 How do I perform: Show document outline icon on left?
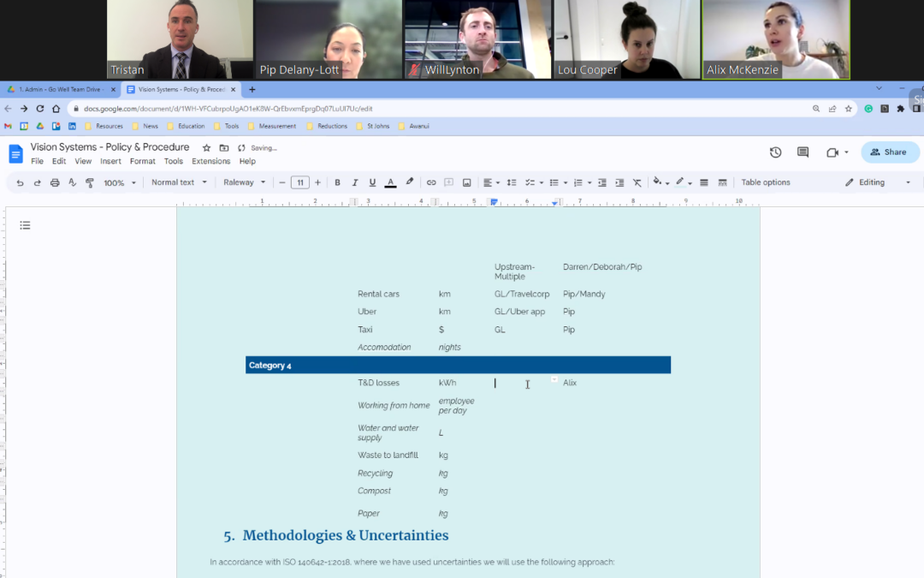pyautogui.click(x=25, y=225)
